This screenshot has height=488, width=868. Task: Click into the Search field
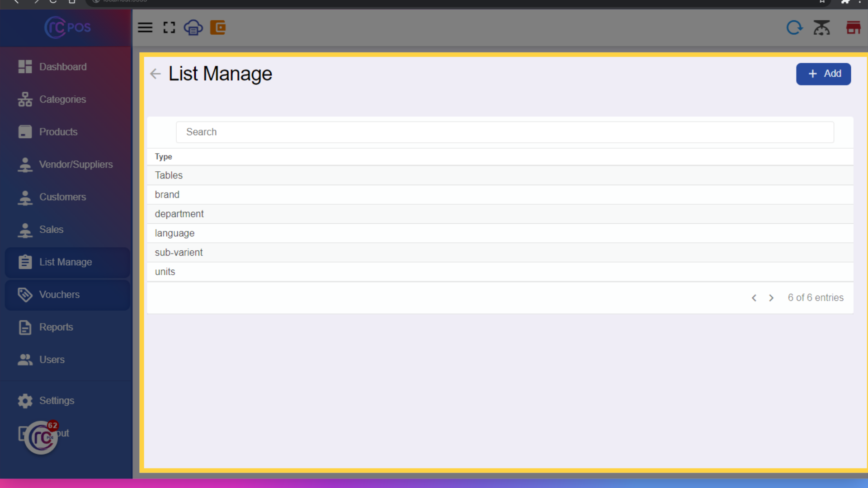[505, 132]
